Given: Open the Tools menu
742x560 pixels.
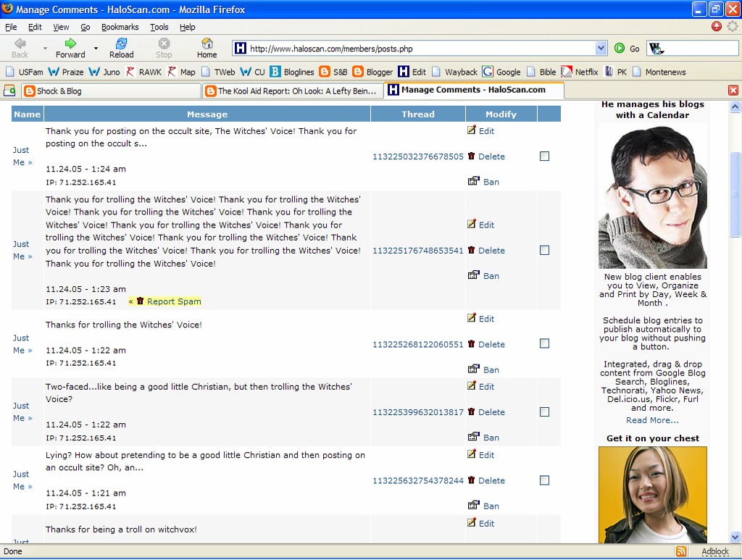Looking at the screenshot, I should click(x=159, y=27).
